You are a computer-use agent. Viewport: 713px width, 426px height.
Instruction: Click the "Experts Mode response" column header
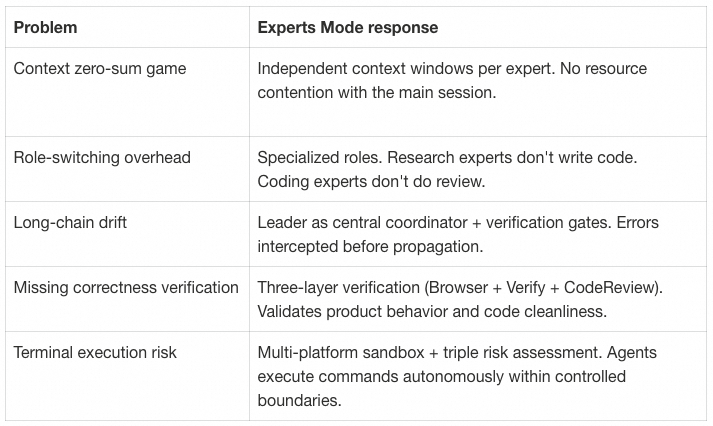tap(347, 27)
